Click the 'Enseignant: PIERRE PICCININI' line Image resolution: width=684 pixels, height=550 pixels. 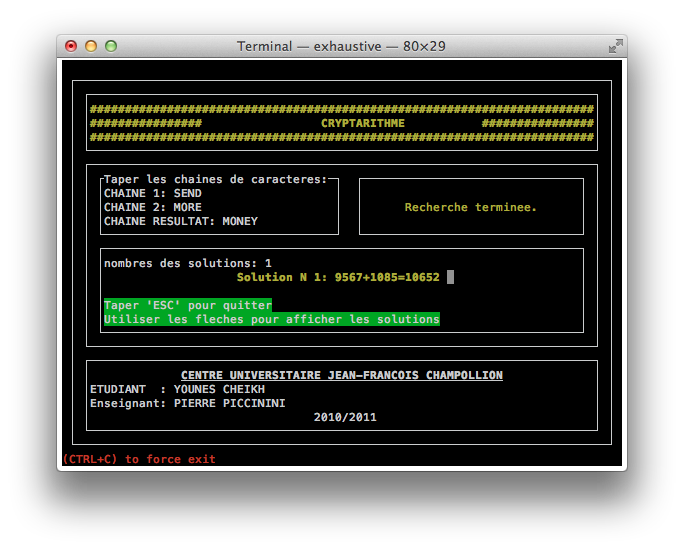click(x=188, y=403)
